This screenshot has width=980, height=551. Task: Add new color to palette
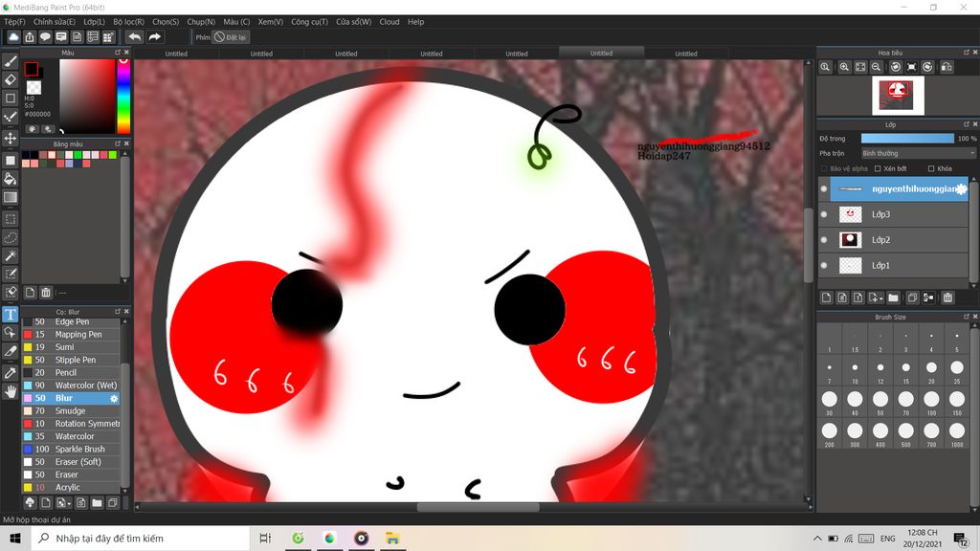(30, 293)
